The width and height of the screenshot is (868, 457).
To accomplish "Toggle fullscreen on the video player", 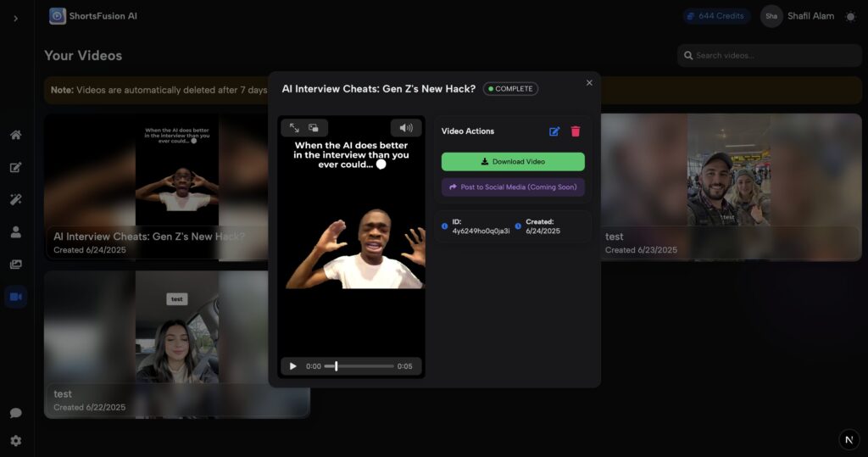I will [x=294, y=128].
